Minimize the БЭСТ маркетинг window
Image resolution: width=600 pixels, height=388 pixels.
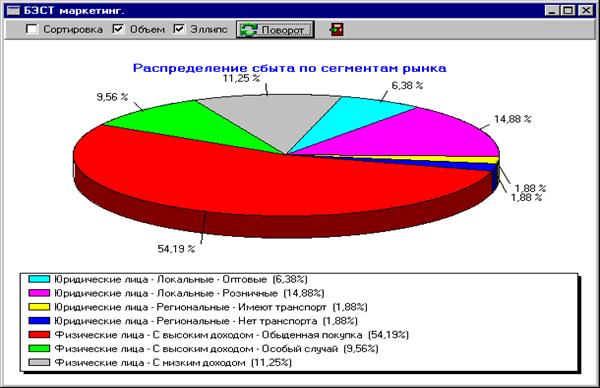551,10
